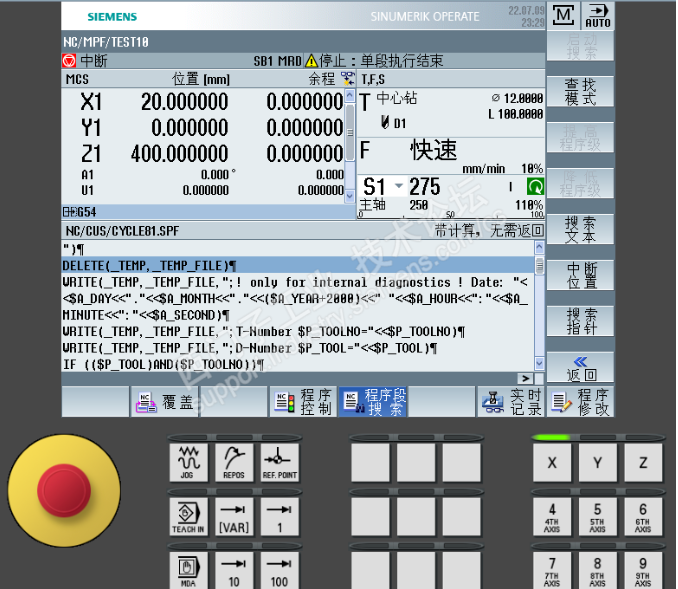
Task: Click program block scroll up arrow
Action: (539, 247)
